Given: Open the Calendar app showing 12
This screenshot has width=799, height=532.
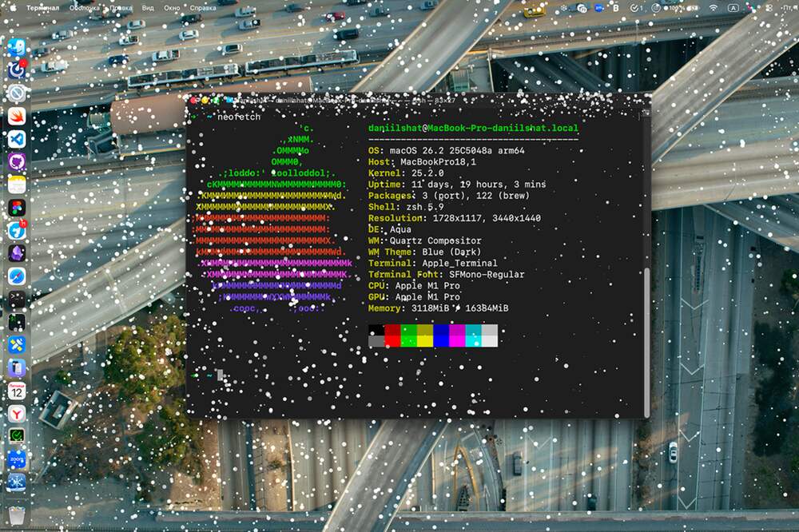Looking at the screenshot, I should [17, 391].
